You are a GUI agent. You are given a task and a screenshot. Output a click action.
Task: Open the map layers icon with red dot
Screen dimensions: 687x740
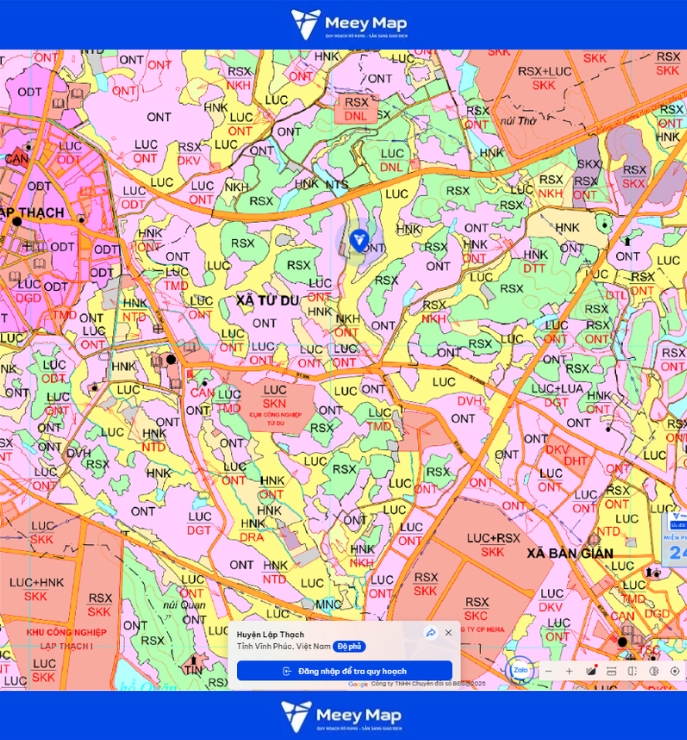click(590, 671)
